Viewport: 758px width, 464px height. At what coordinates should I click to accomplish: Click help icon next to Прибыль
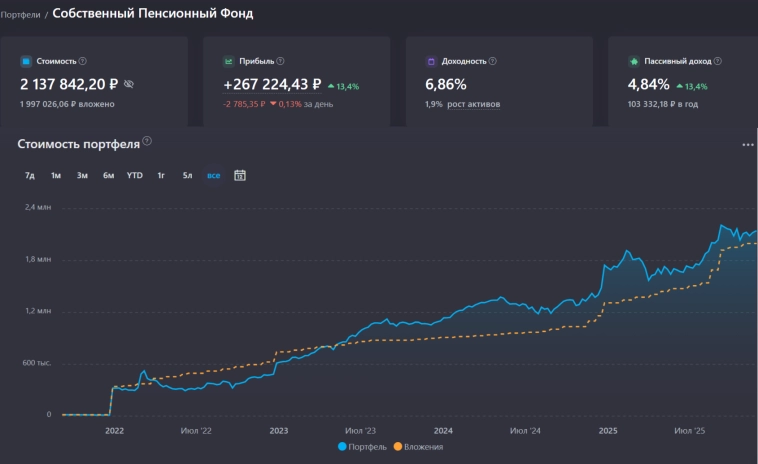pos(280,61)
